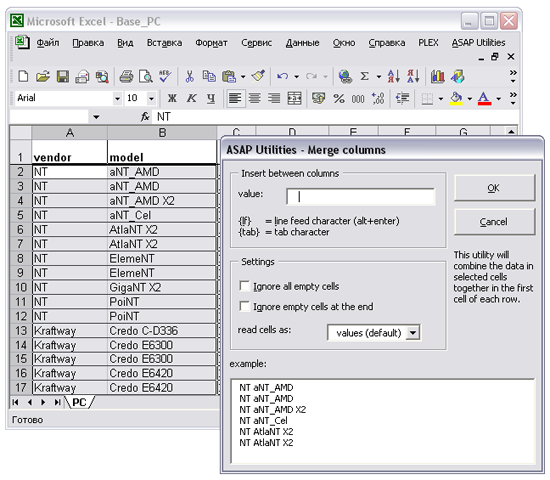The width and height of the screenshot is (550, 480).
Task: Increase decimal places icon
Action: pyautogui.click(x=378, y=98)
